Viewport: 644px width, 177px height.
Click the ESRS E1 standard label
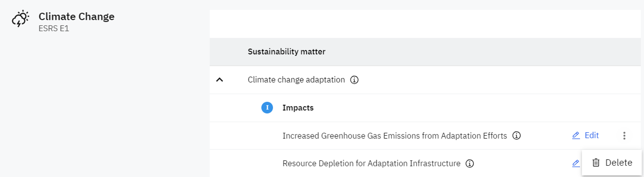(x=53, y=28)
